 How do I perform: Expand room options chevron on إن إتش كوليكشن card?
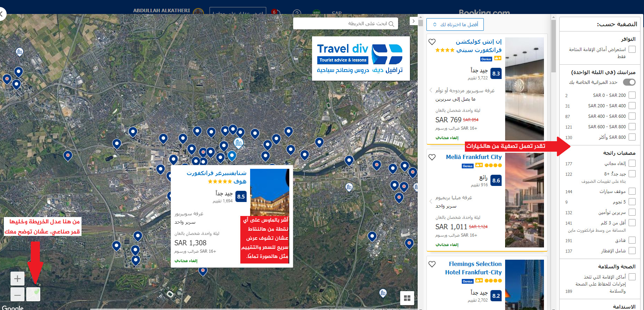[x=431, y=90]
